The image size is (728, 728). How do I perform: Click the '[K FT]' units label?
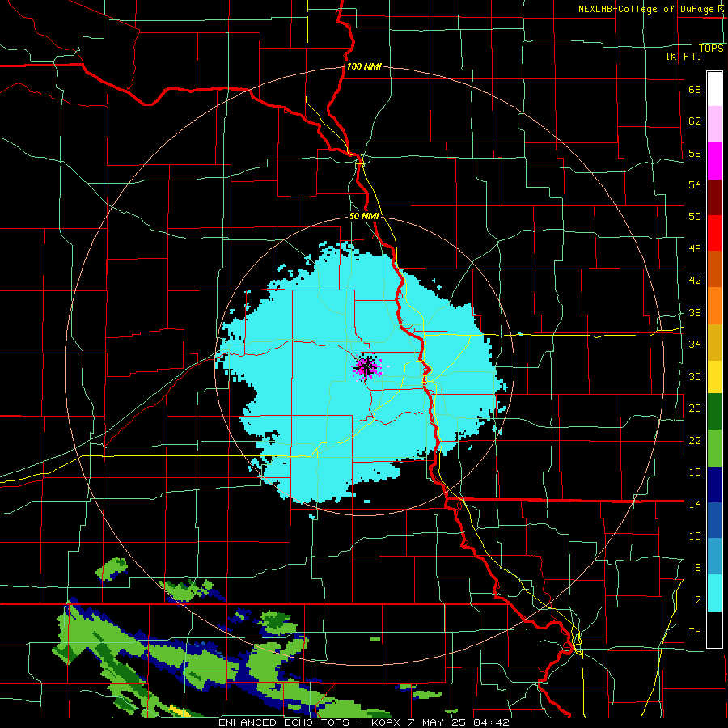point(684,56)
